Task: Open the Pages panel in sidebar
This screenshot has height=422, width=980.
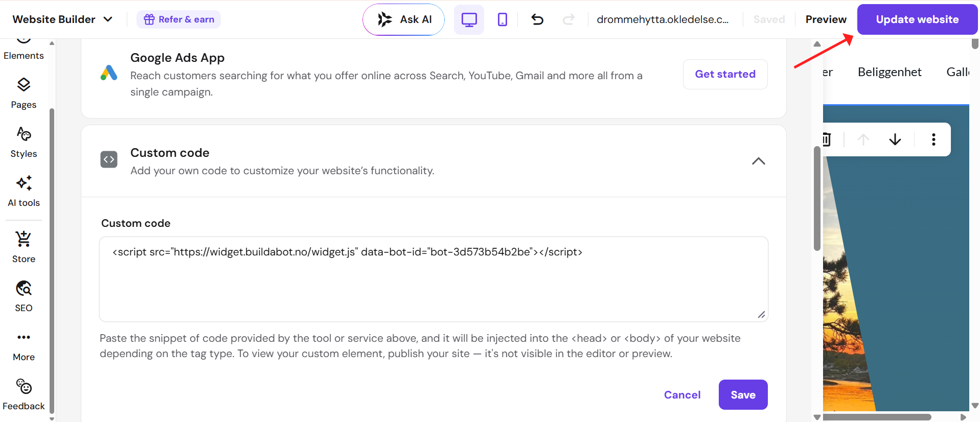Action: [x=24, y=93]
